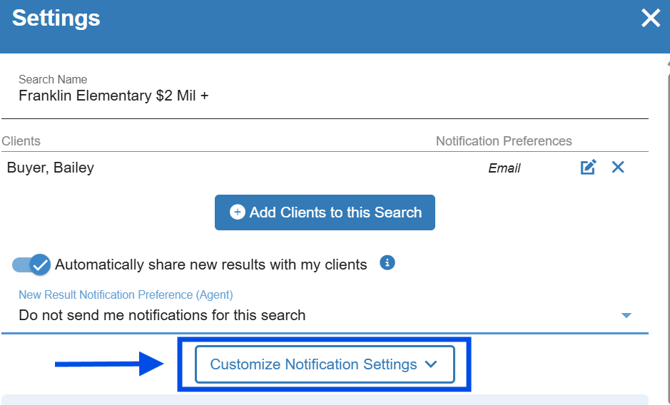Click the Email notification preference text
This screenshot has width=670, height=405.
click(x=504, y=168)
